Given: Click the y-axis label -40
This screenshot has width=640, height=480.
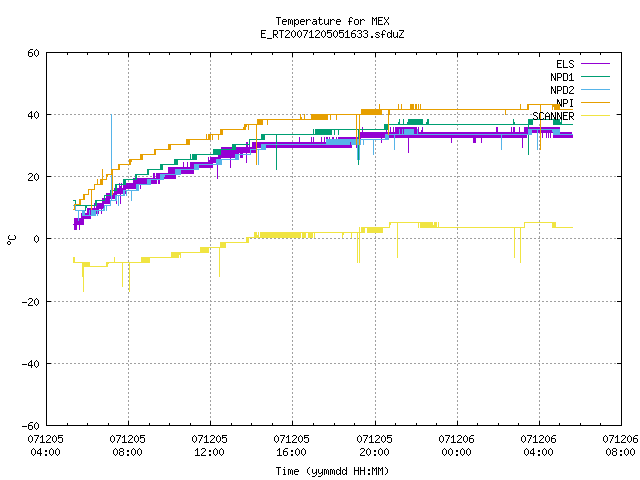Looking at the screenshot, I should pyautogui.click(x=31, y=364).
